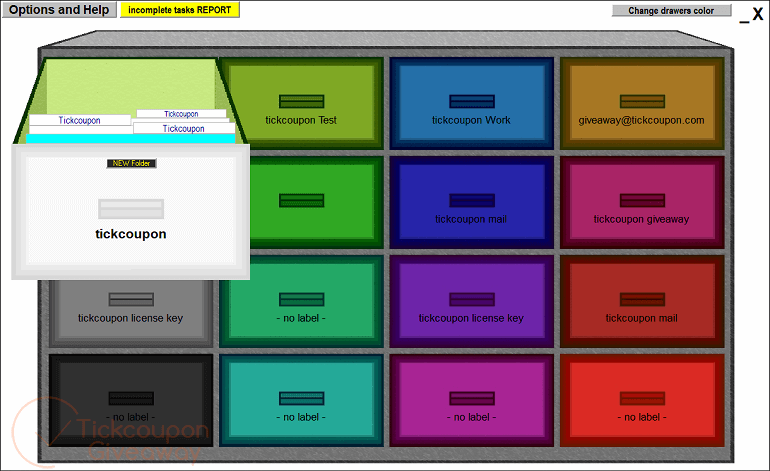The image size is (770, 471).
Task: Select the Tickcoupon folder tab on the left
Action: pyautogui.click(x=80, y=120)
